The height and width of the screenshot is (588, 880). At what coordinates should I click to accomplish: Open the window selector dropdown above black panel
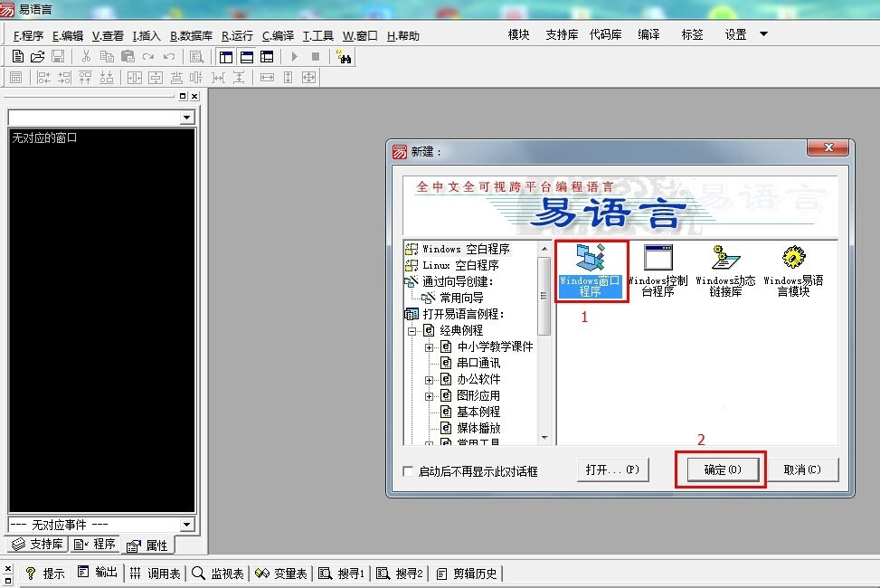(x=187, y=118)
